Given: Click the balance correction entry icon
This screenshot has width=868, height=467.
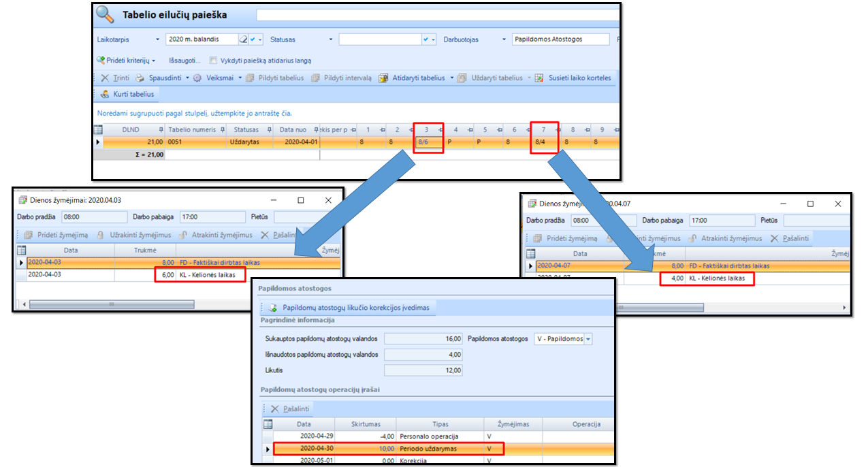Looking at the screenshot, I should pos(273,308).
